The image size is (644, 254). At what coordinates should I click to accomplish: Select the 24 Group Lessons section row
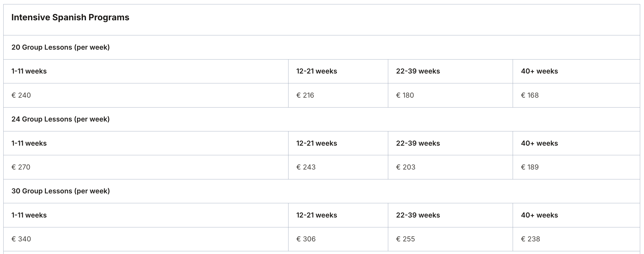tap(60, 119)
